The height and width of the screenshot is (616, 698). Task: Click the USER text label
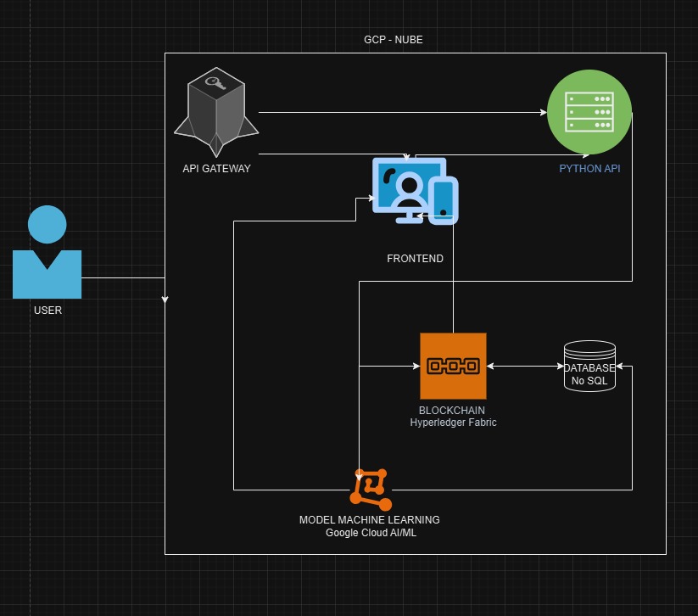pyautogui.click(x=47, y=311)
